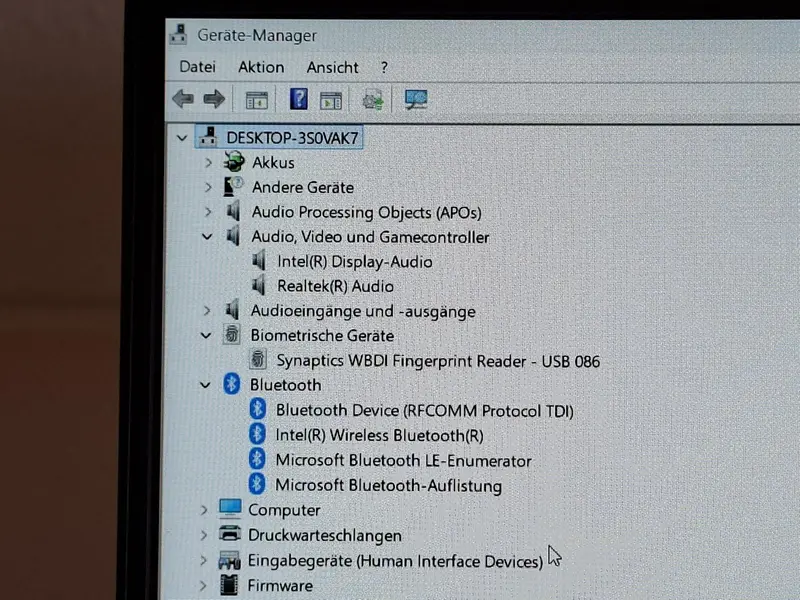Select Intel(R) Display-Audio text
The image size is (800, 600).
coord(355,262)
